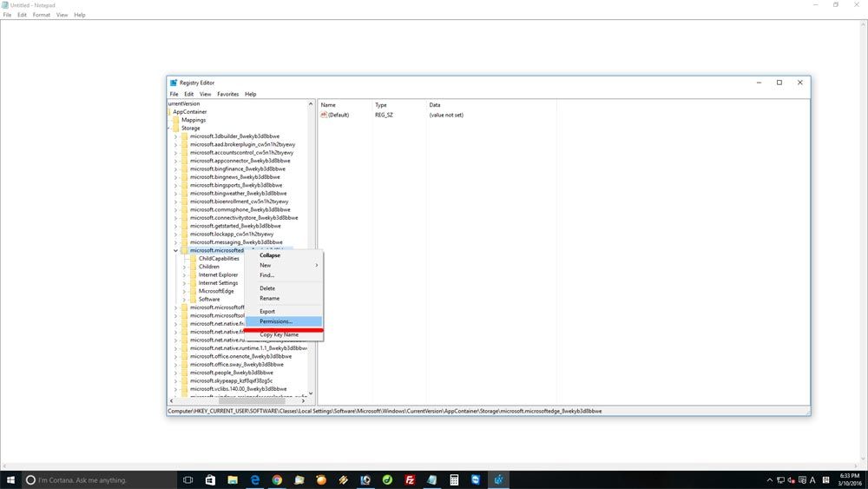Viewport: 868px width, 489px height.
Task: Select microsoft.aad.brokerplugin key
Action: coord(242,144)
